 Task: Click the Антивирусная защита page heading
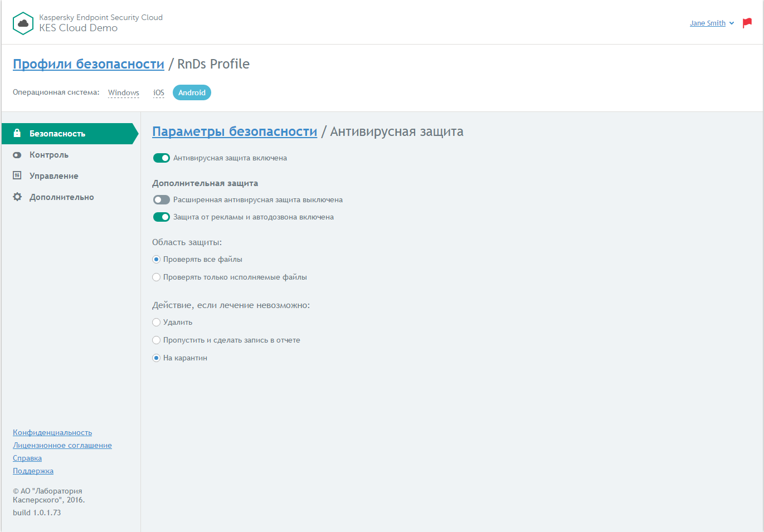[397, 131]
